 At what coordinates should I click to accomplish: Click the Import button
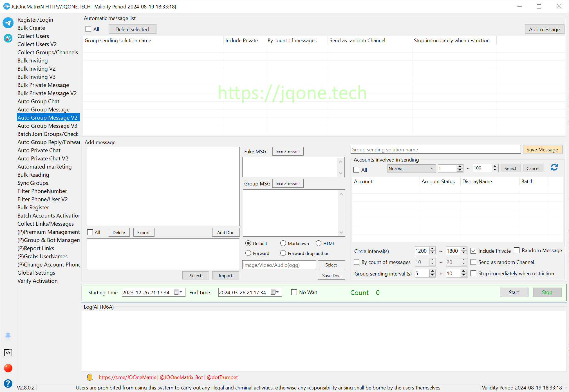pyautogui.click(x=226, y=275)
